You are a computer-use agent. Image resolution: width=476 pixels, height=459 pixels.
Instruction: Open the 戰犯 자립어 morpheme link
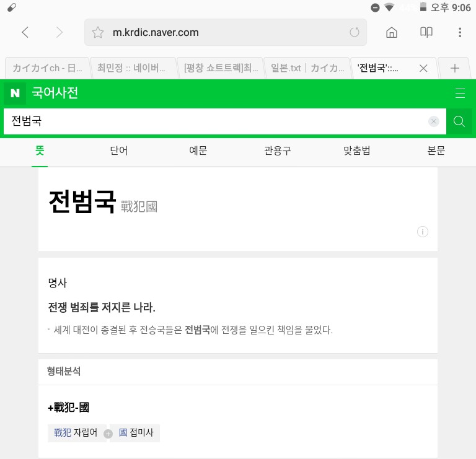pyautogui.click(x=76, y=433)
